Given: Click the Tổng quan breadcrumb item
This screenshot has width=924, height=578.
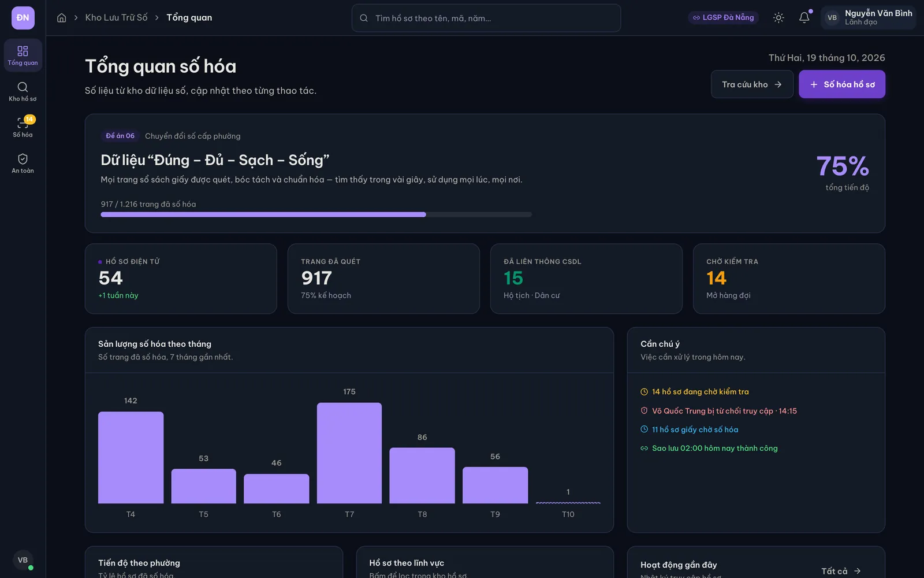Looking at the screenshot, I should click(189, 18).
